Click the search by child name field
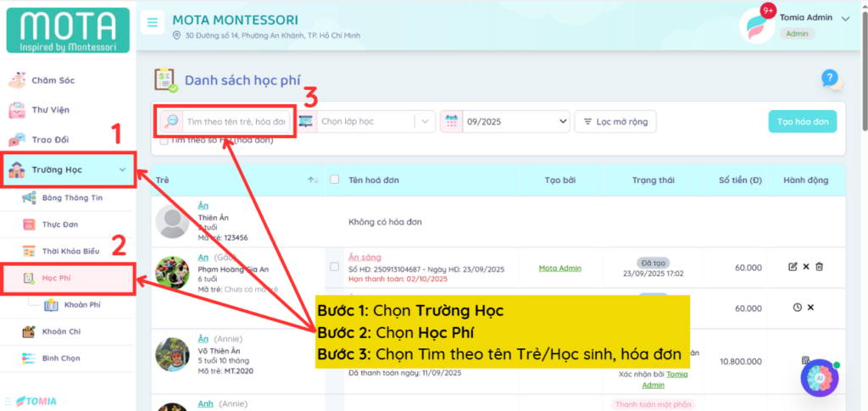The height and width of the screenshot is (411, 868). click(236, 122)
